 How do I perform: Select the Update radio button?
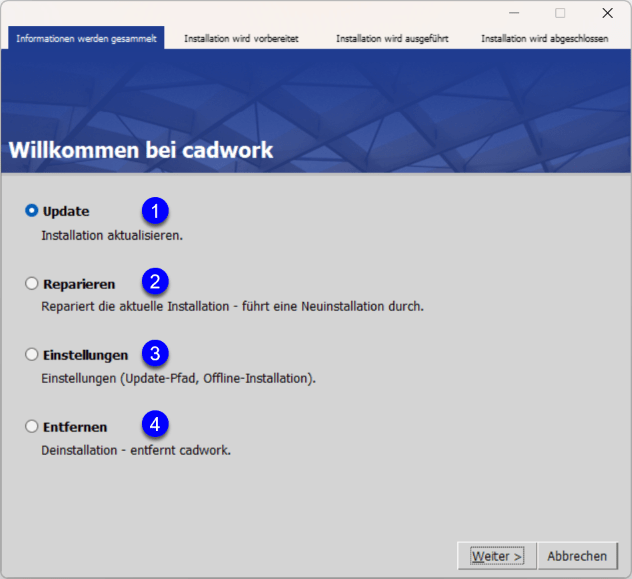[x=31, y=211]
